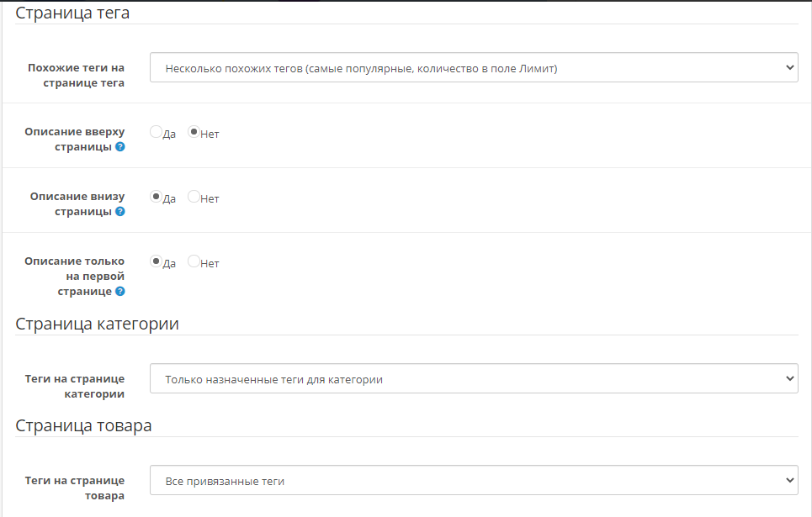812x517 pixels.
Task: Select Нет for Описание вверху страницы
Action: point(194,132)
